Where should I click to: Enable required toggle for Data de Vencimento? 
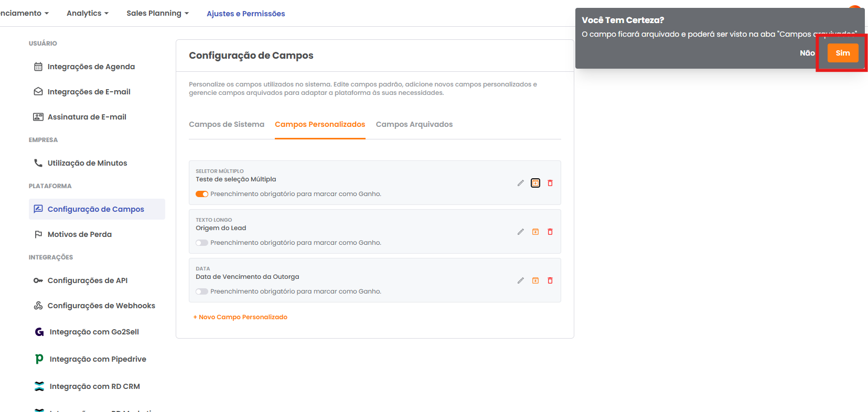202,291
